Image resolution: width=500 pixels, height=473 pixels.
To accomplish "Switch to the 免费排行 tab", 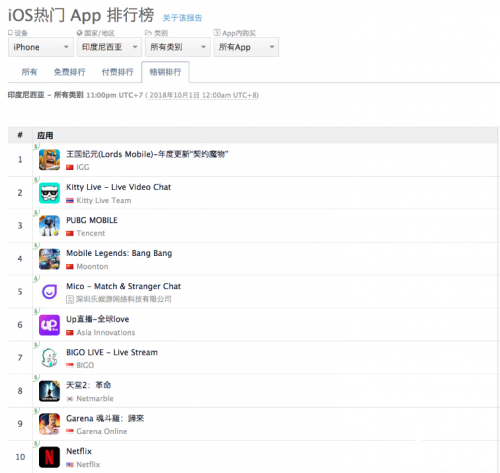I will tap(70, 72).
